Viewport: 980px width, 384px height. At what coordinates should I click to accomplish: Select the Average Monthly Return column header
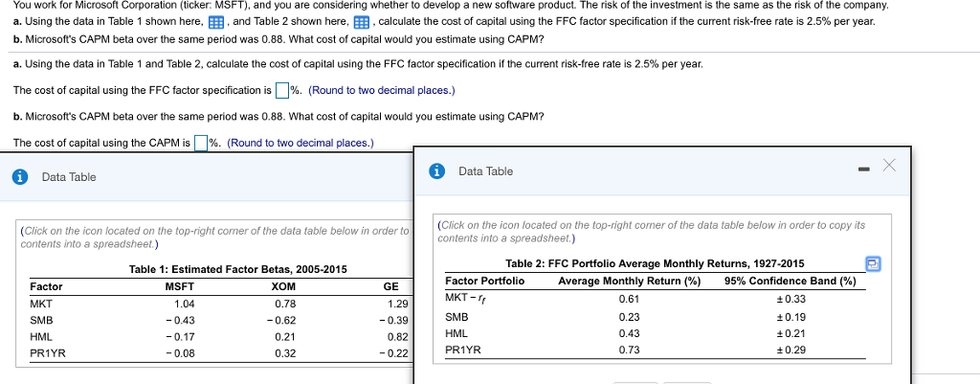click(x=629, y=281)
